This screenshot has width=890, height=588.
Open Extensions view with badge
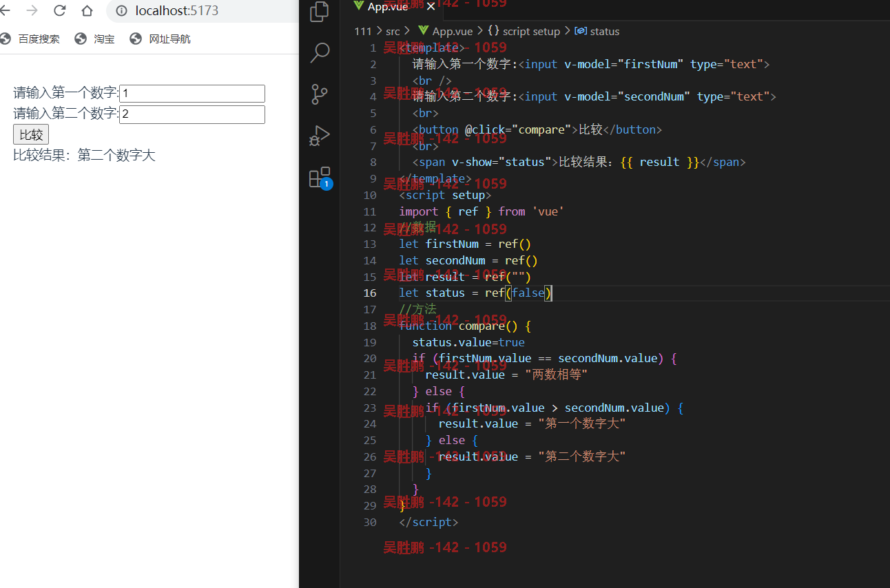point(320,178)
